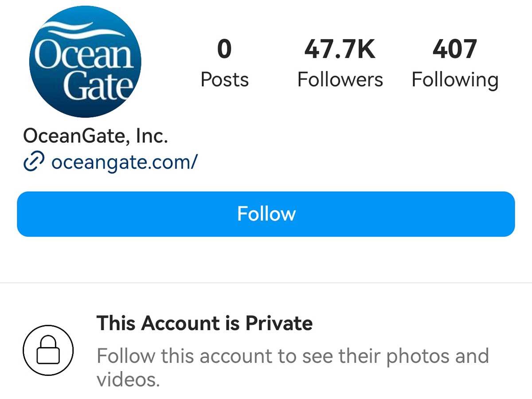
Task: Click the horizontal divider below the Follow button
Action: [266, 282]
